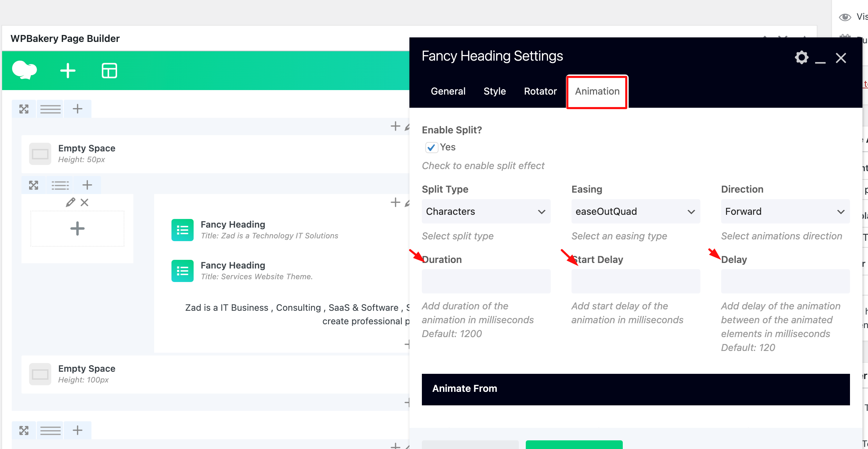Click the Start Delay input field

point(636,281)
